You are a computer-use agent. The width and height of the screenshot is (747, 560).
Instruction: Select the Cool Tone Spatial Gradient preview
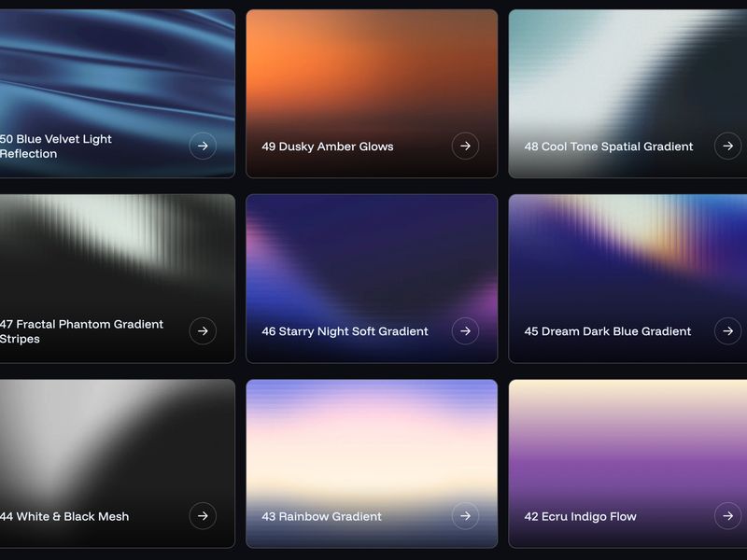tap(627, 75)
